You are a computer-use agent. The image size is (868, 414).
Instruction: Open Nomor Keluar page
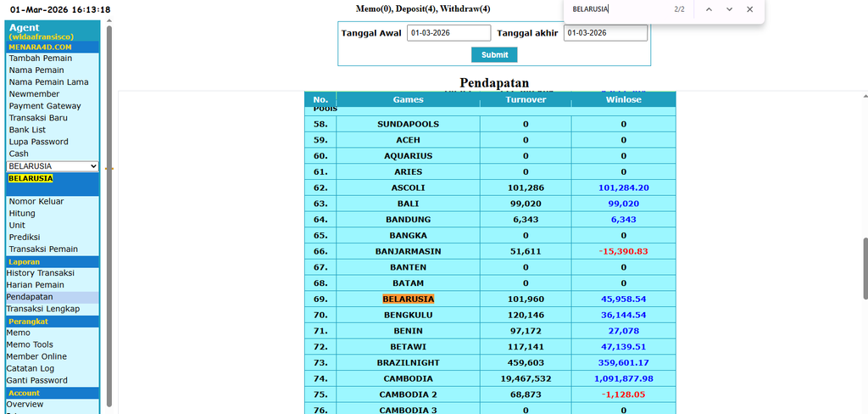tap(36, 201)
